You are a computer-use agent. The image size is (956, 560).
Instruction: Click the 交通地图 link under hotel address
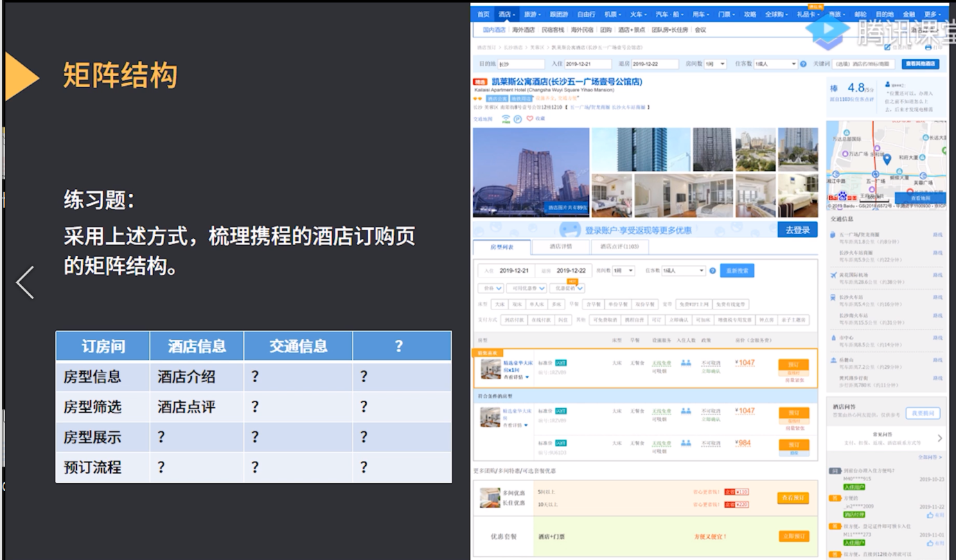[484, 119]
